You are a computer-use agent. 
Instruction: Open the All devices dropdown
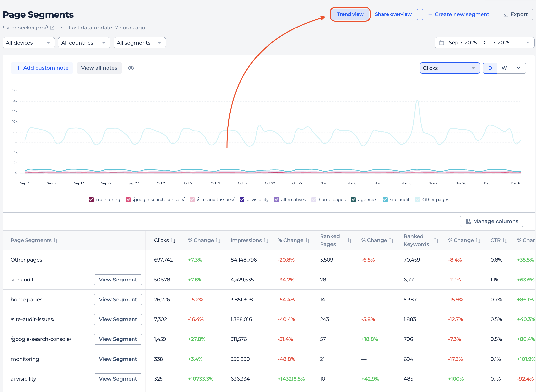click(29, 43)
